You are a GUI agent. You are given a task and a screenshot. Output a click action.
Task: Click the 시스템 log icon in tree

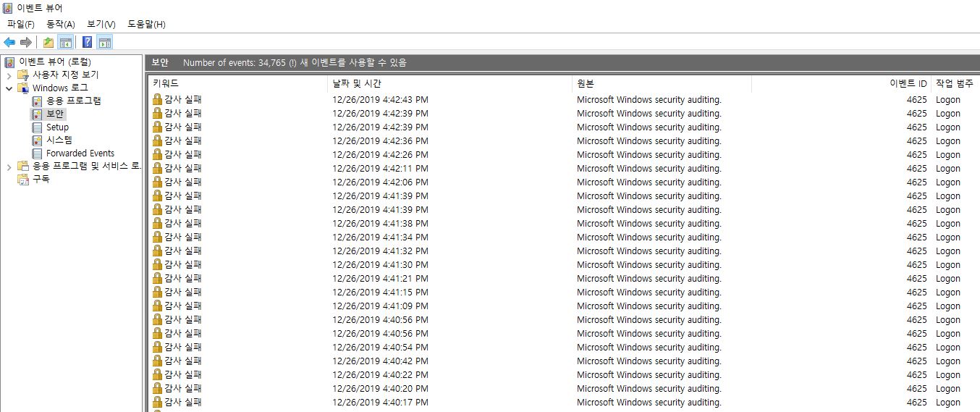(x=38, y=140)
